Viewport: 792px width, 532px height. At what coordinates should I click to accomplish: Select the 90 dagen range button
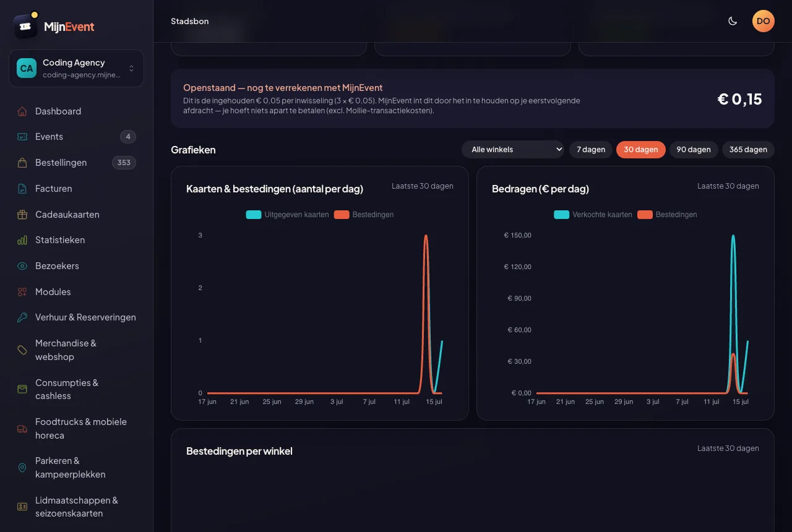[x=694, y=150]
